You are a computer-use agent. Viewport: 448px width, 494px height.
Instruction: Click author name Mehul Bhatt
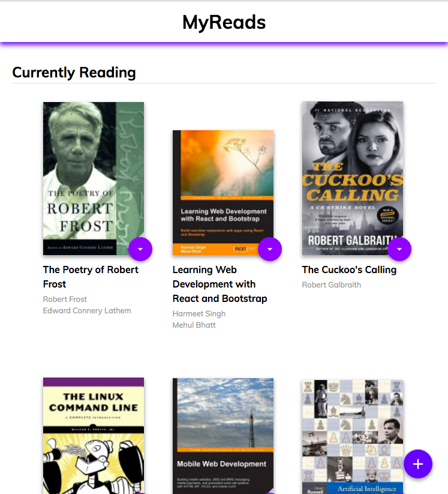194,325
